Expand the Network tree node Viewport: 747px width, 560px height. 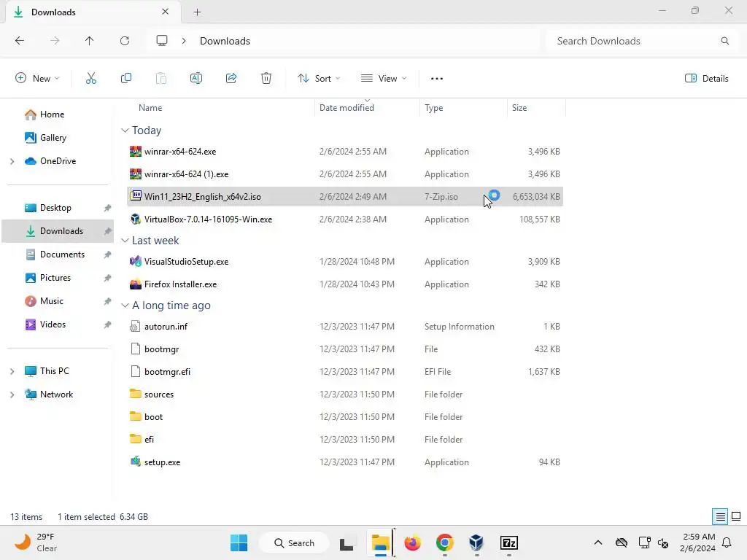pyautogui.click(x=12, y=394)
